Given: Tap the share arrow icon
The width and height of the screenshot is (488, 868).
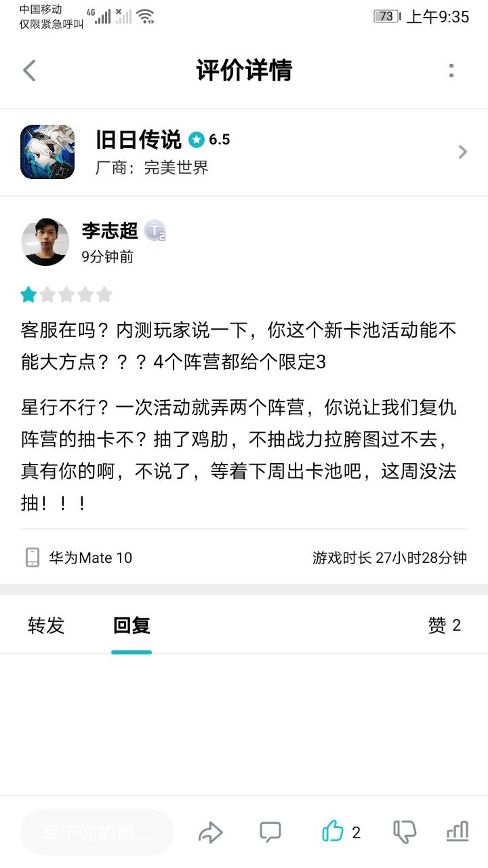Looking at the screenshot, I should pyautogui.click(x=211, y=832).
